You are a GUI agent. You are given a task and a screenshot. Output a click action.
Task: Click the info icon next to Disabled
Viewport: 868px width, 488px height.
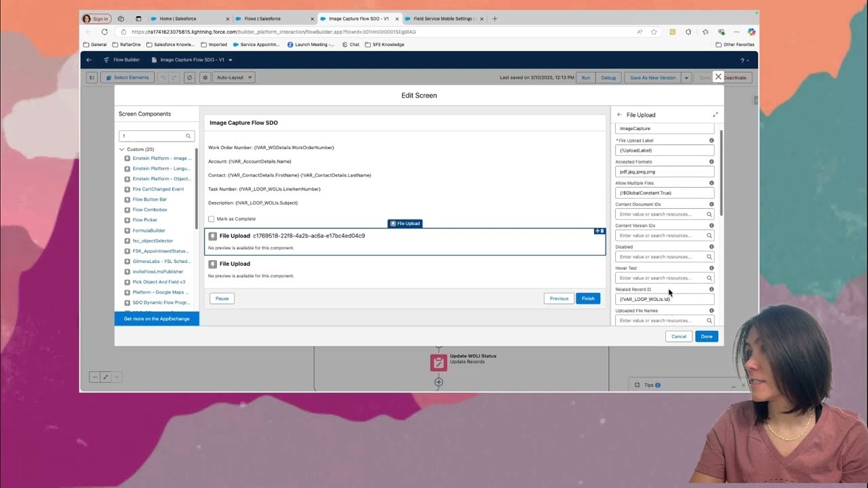point(711,247)
